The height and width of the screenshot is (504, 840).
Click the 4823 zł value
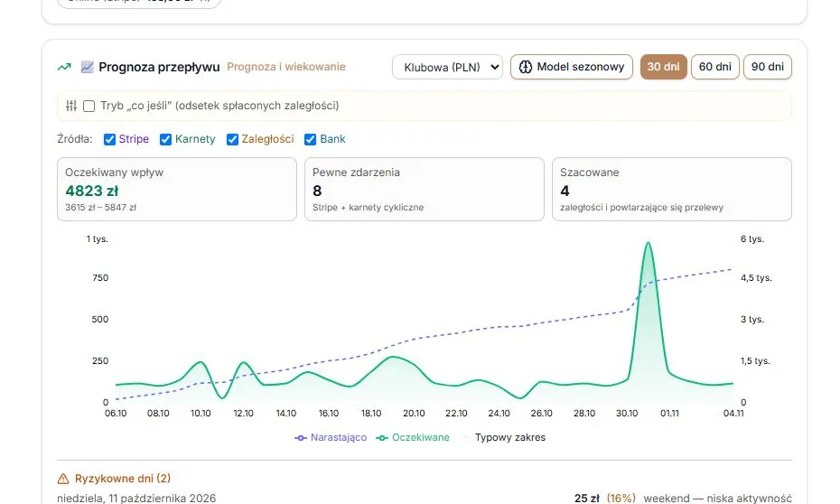(x=91, y=191)
